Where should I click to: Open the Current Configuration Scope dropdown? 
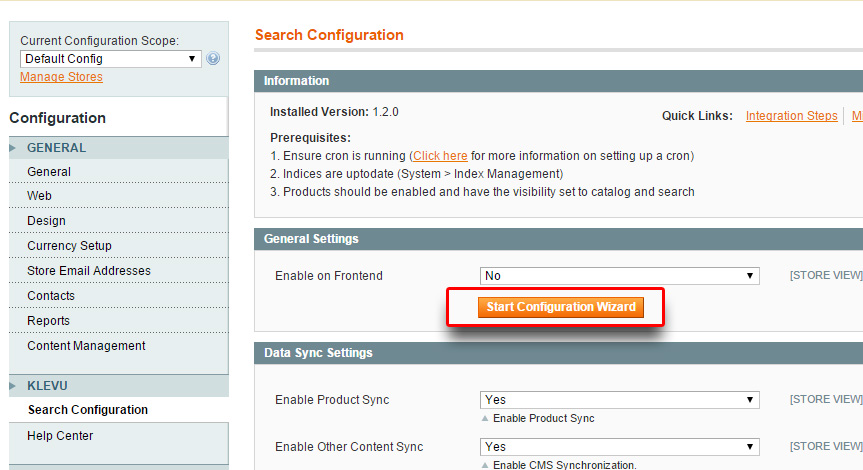pos(110,59)
